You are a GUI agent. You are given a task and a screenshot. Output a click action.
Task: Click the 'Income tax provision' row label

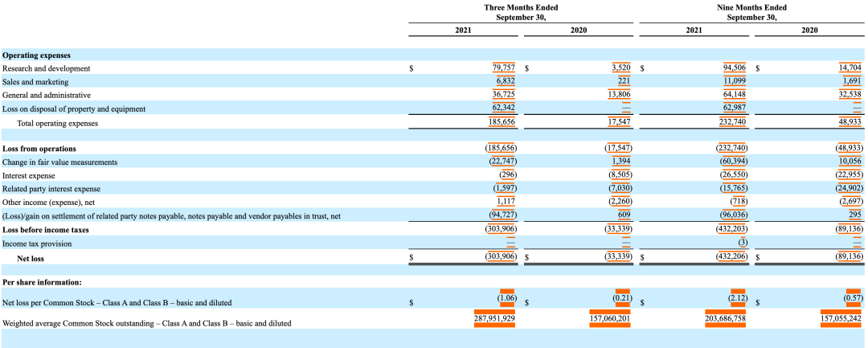pyautogui.click(x=37, y=244)
